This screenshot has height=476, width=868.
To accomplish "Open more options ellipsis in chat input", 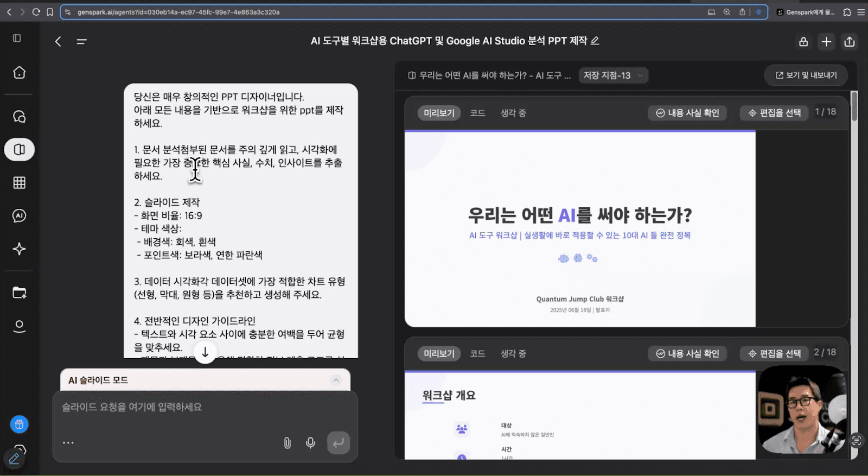I will point(68,443).
